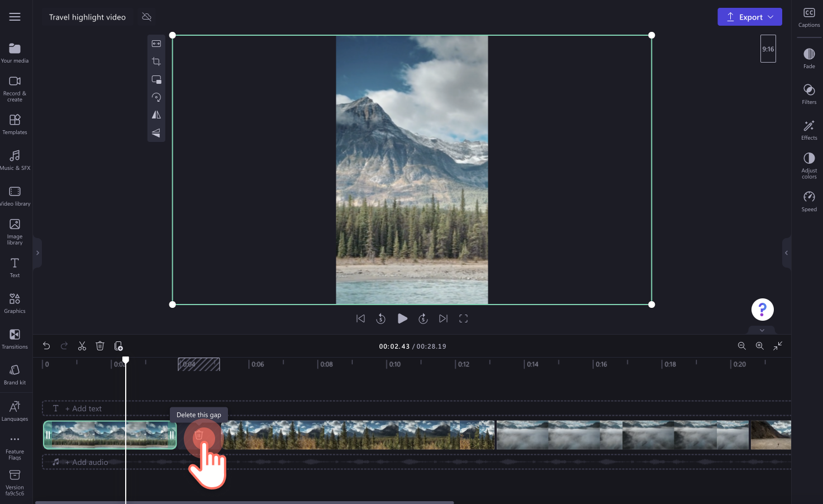Expand the left sidebar panel
Viewport: 823px width, 504px height.
click(37, 253)
